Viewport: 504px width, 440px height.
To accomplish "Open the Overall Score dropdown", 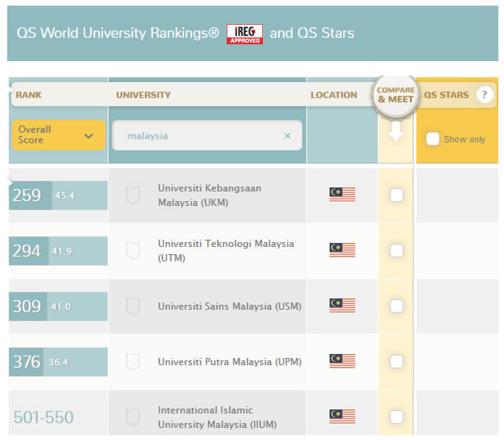I will tap(59, 135).
